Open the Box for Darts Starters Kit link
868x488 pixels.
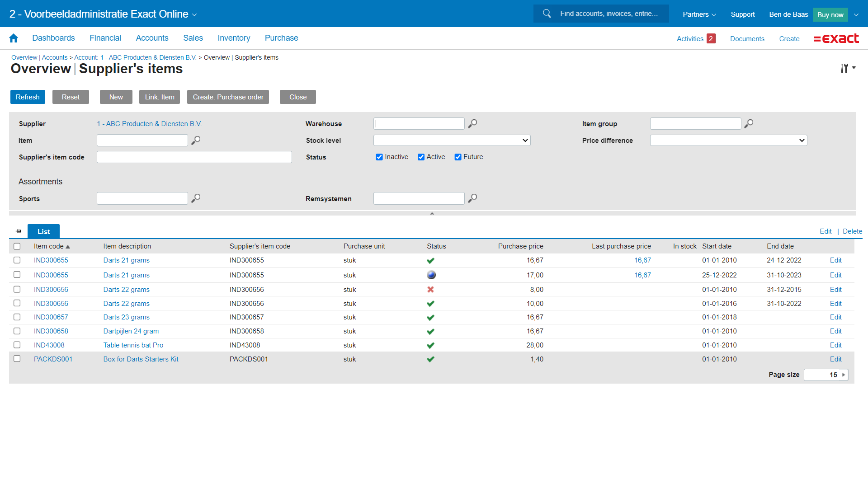point(141,359)
